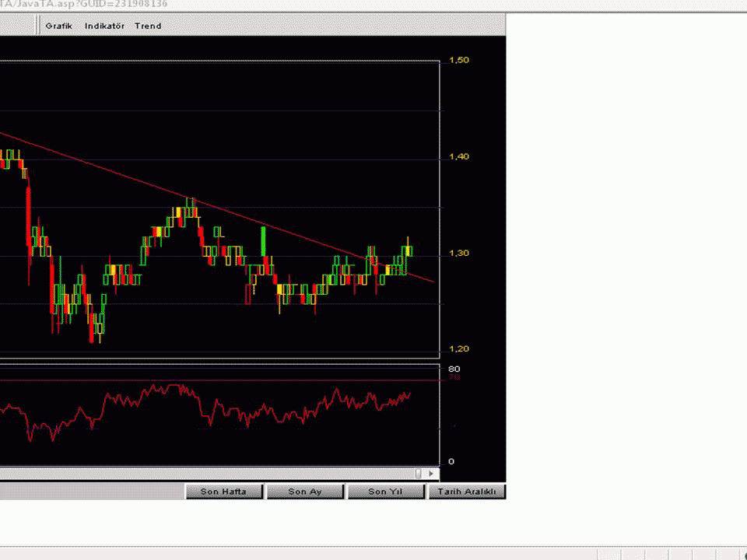Click the indicator 0 level label
747x560 pixels.
click(451, 461)
